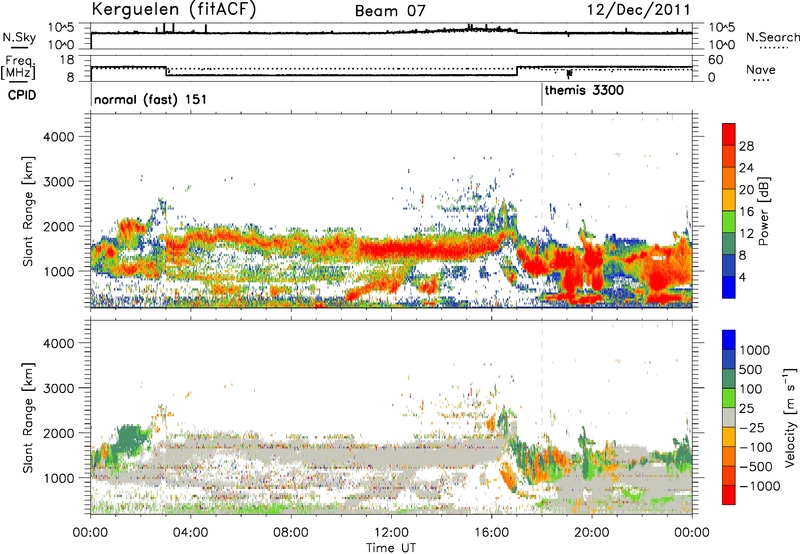
Task: Click the 'Nave' legend label
Action: pyautogui.click(x=761, y=69)
